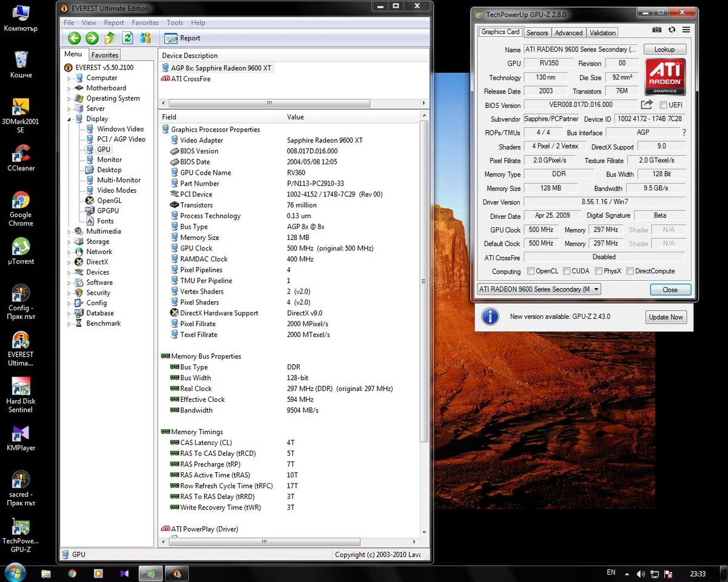Select ATI CrossFire in the Device Description list
728x582 pixels.
pyautogui.click(x=186, y=79)
